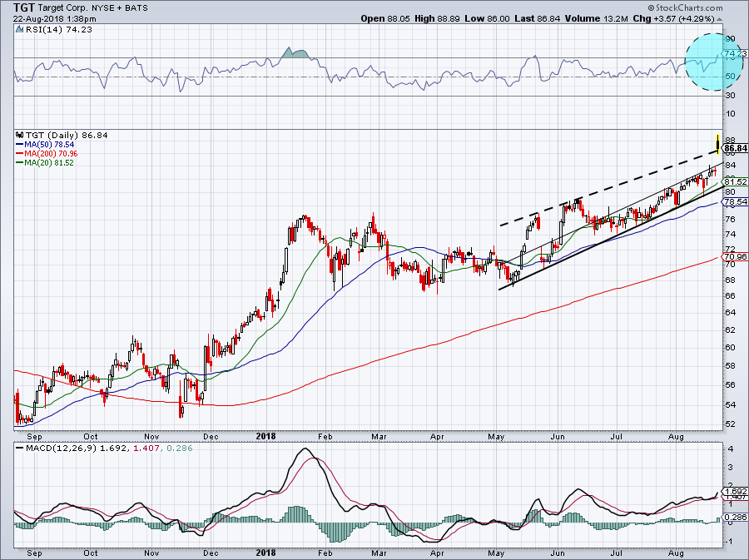Click the 1.692 MACD value tag
Image resolution: width=749 pixels, height=560 pixels.
click(x=735, y=492)
